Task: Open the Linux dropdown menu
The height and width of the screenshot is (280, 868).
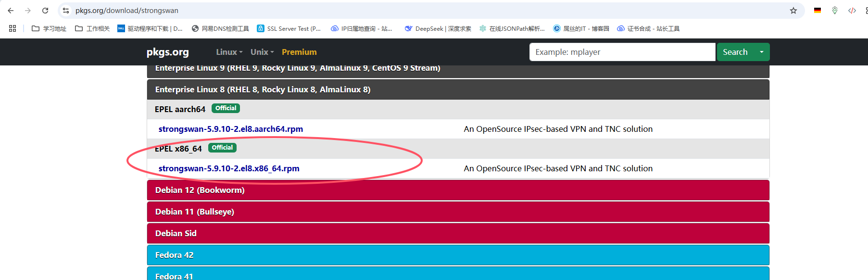Action: [229, 52]
